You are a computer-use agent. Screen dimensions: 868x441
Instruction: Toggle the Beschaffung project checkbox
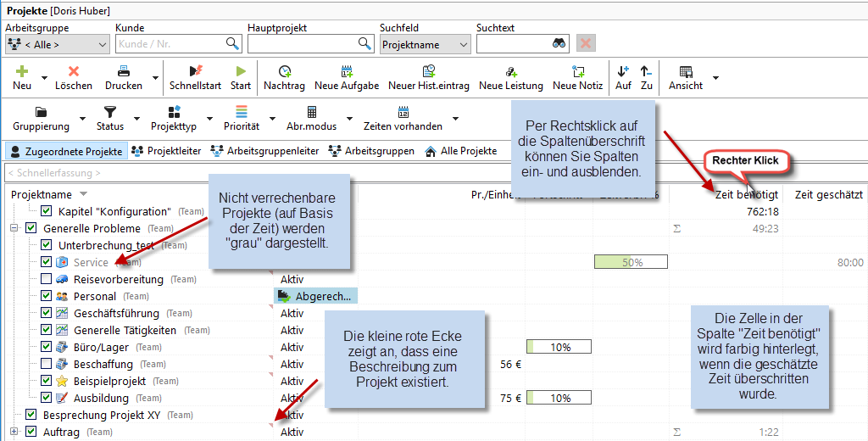click(x=47, y=364)
